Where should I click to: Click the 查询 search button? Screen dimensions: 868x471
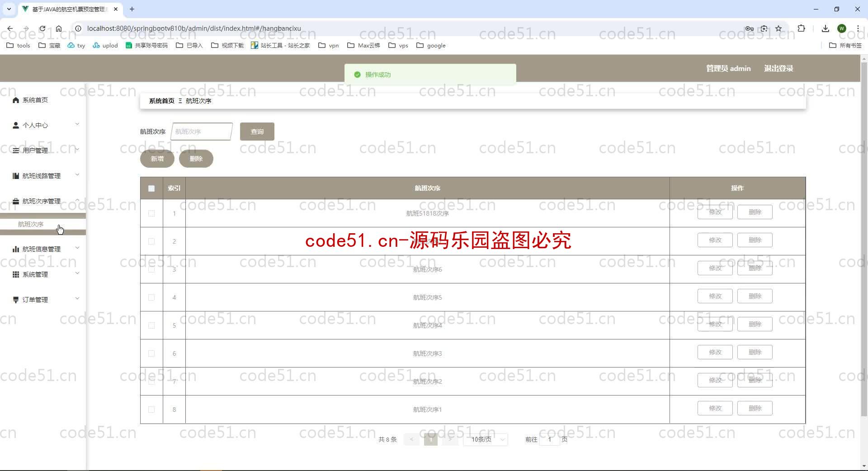[257, 132]
